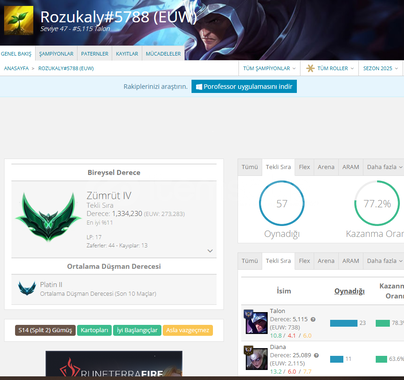Open the Mücadeleler tab

[x=163, y=54]
